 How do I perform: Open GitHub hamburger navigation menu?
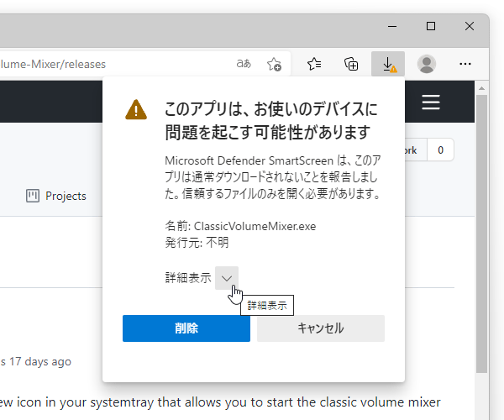pos(431,102)
